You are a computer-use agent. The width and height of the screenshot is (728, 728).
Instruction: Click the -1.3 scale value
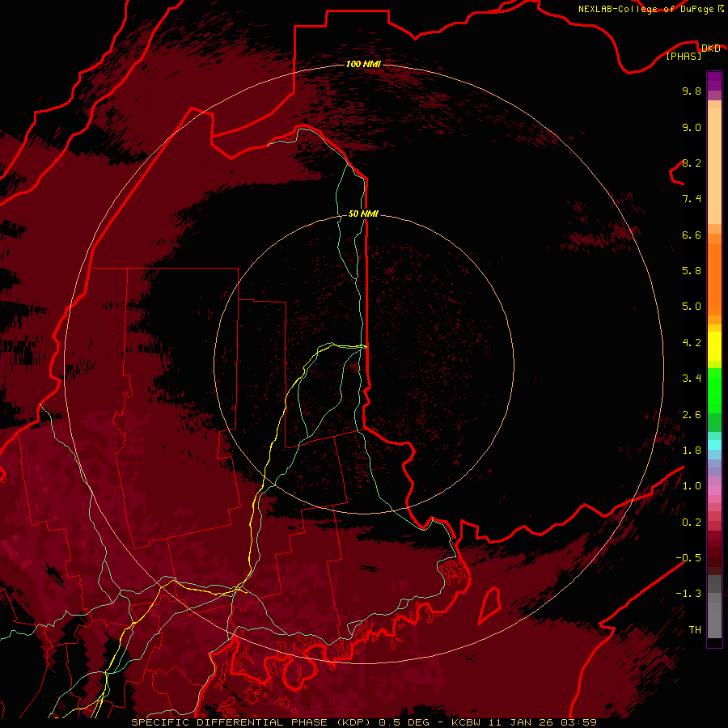point(688,594)
